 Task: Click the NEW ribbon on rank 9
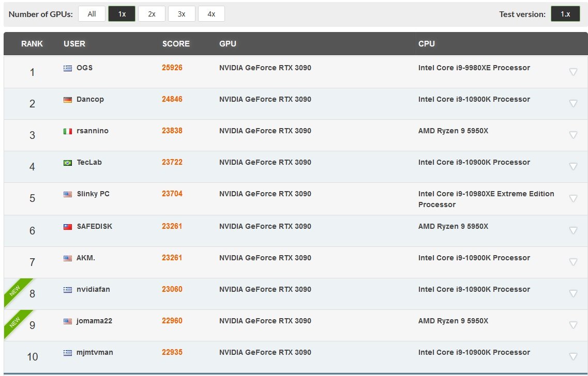tap(15, 322)
